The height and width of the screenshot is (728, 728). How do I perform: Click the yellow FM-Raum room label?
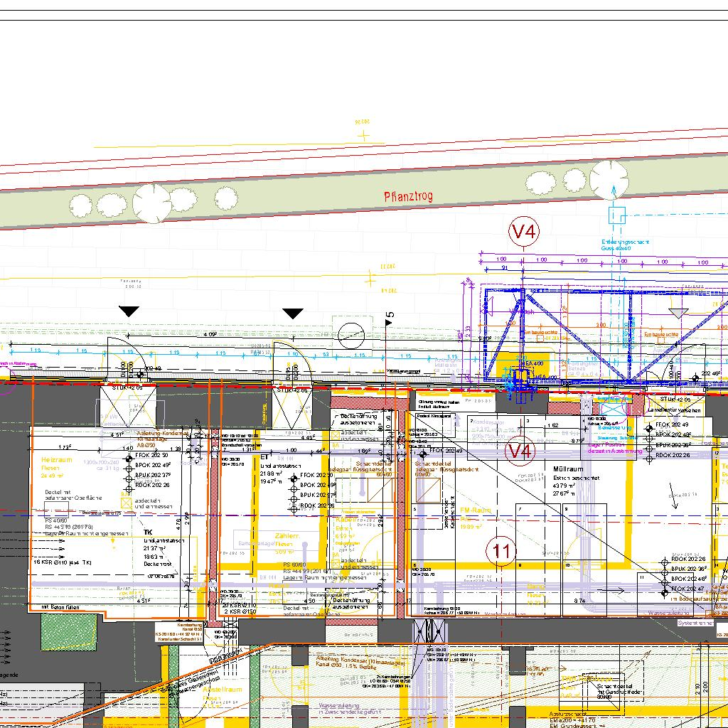pos(476,510)
